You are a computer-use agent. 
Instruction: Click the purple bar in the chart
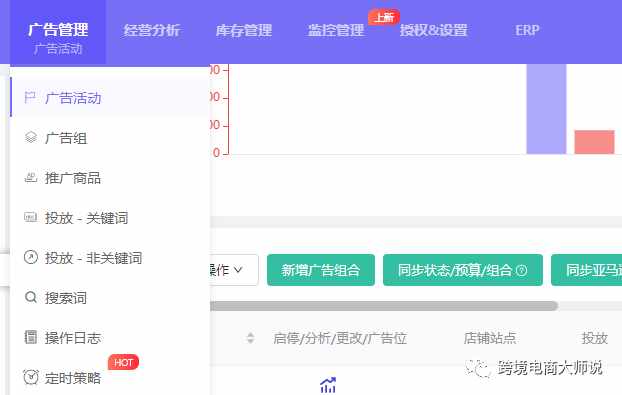546,109
